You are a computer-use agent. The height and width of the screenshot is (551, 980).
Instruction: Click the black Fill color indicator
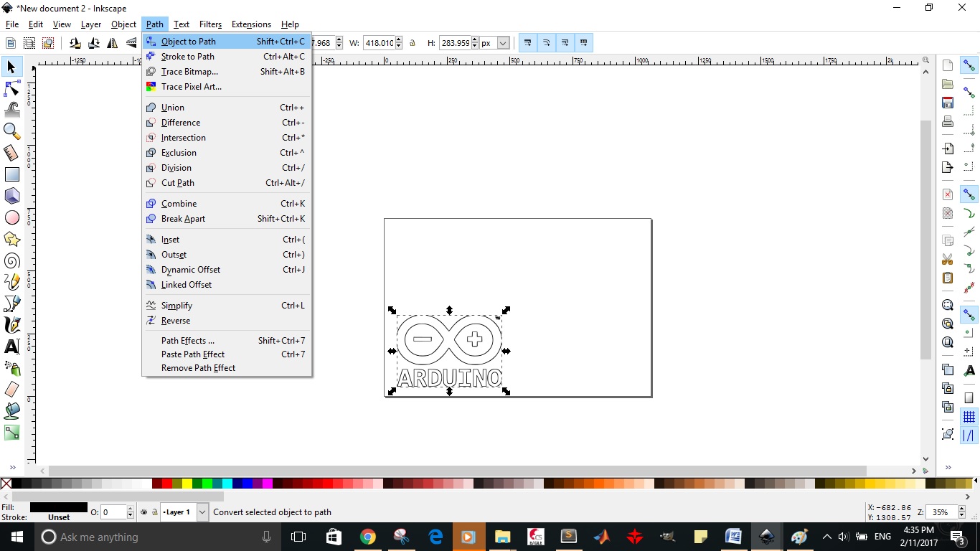59,507
